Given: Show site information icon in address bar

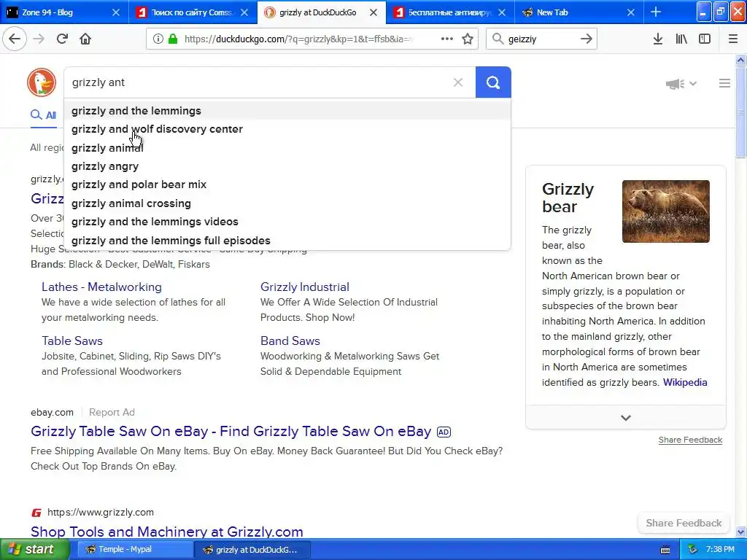Looking at the screenshot, I should point(158,39).
